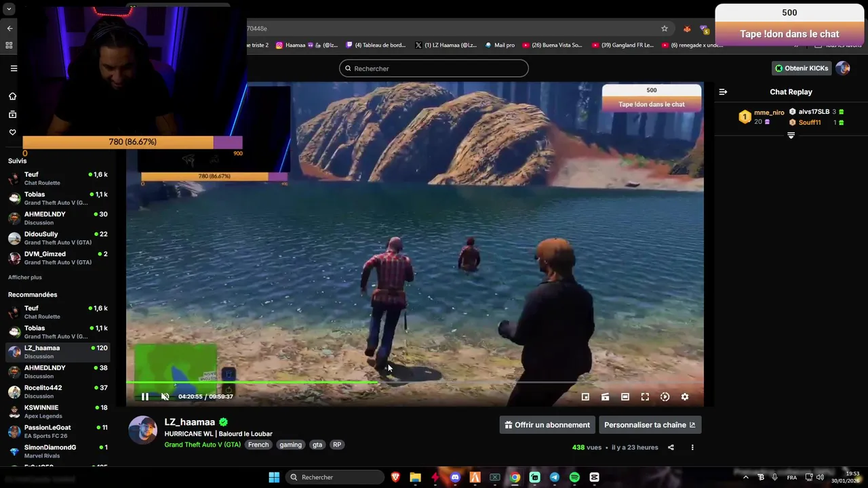Image resolution: width=868 pixels, height=488 pixels.
Task: Open Rocelito442 recommended channel
Action: coord(57,391)
